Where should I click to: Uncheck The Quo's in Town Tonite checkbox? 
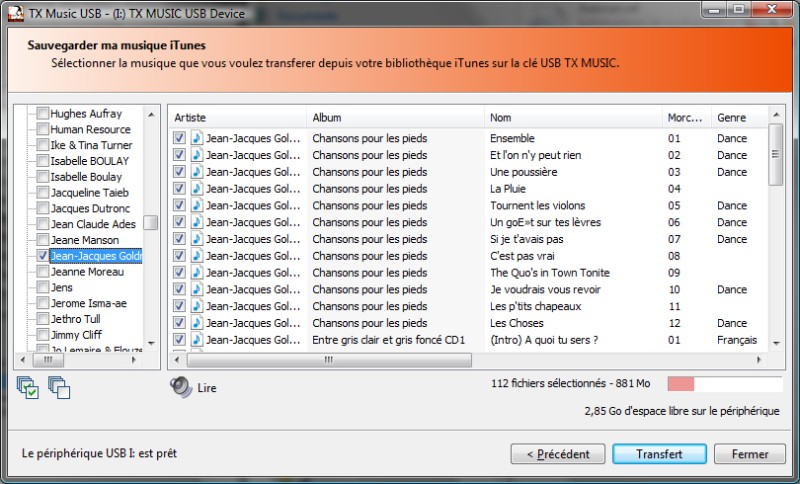(x=179, y=272)
